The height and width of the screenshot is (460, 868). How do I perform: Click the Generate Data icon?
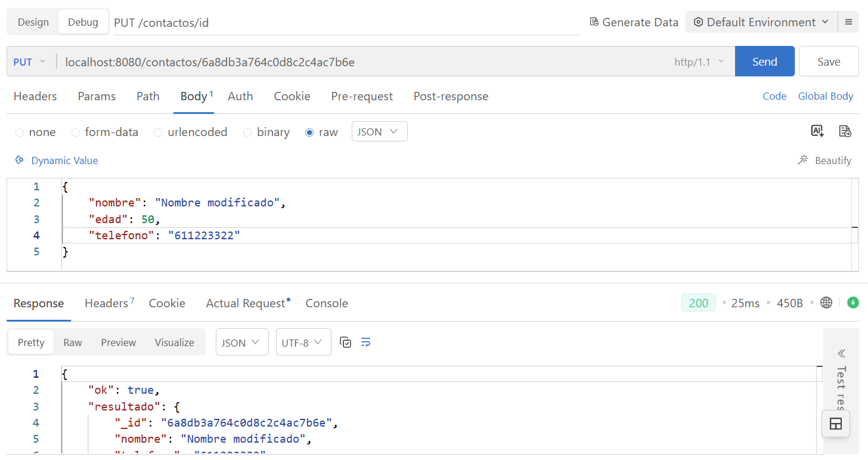(x=594, y=22)
